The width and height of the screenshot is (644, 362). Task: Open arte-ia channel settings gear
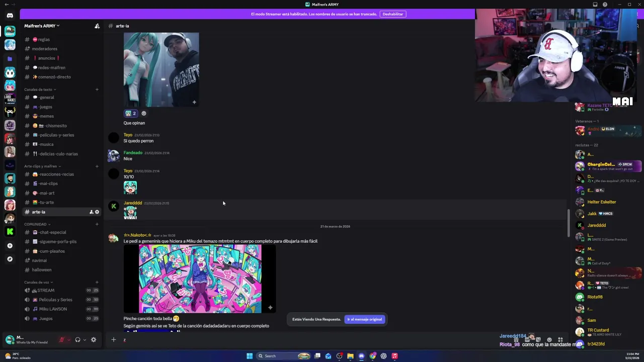[x=97, y=212]
